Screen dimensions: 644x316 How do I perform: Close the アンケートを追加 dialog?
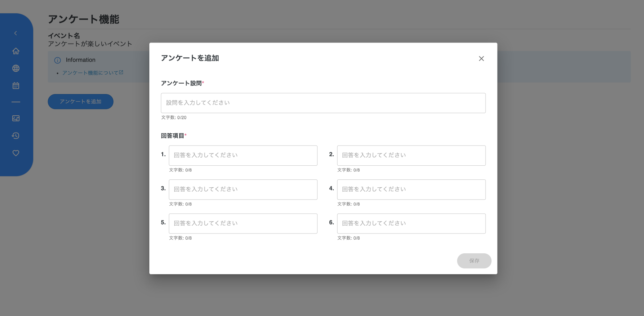click(x=481, y=59)
